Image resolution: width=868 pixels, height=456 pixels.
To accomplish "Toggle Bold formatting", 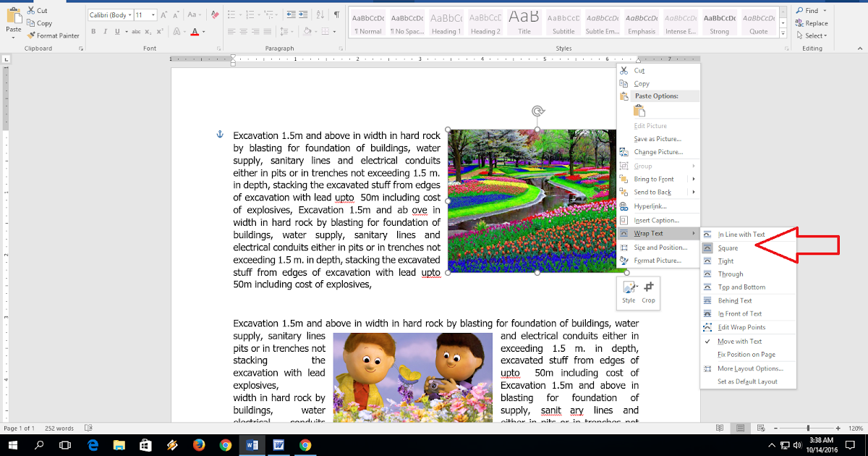I will click(94, 31).
